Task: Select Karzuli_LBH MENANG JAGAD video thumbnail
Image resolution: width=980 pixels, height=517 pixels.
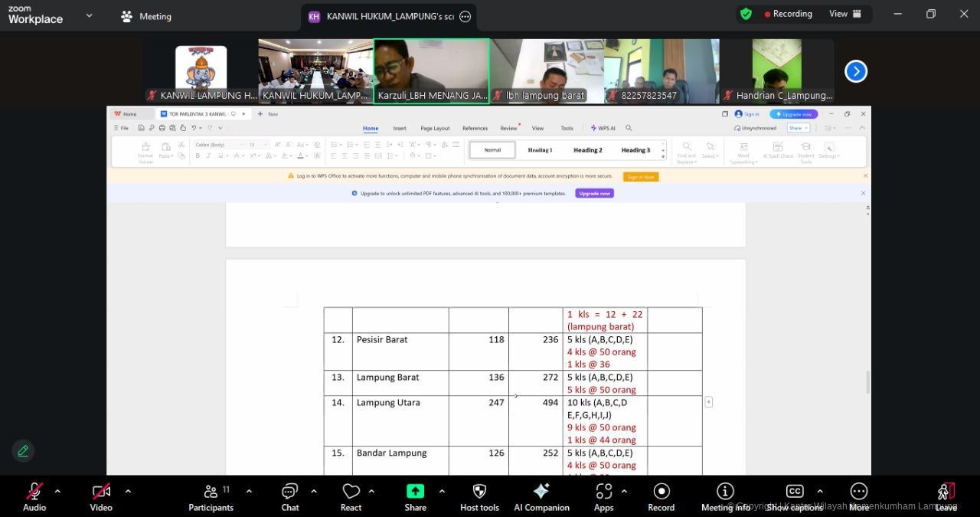Action: click(x=431, y=70)
